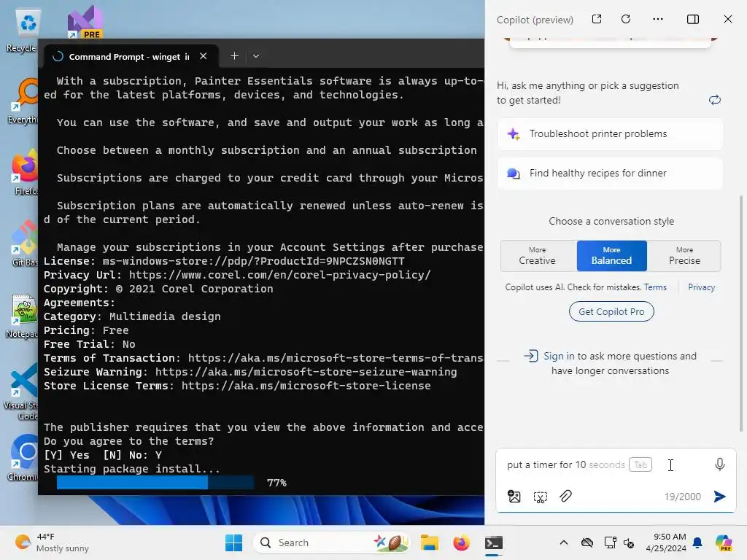Choose More Precise conversation style
The height and width of the screenshot is (560, 747).
tap(684, 256)
